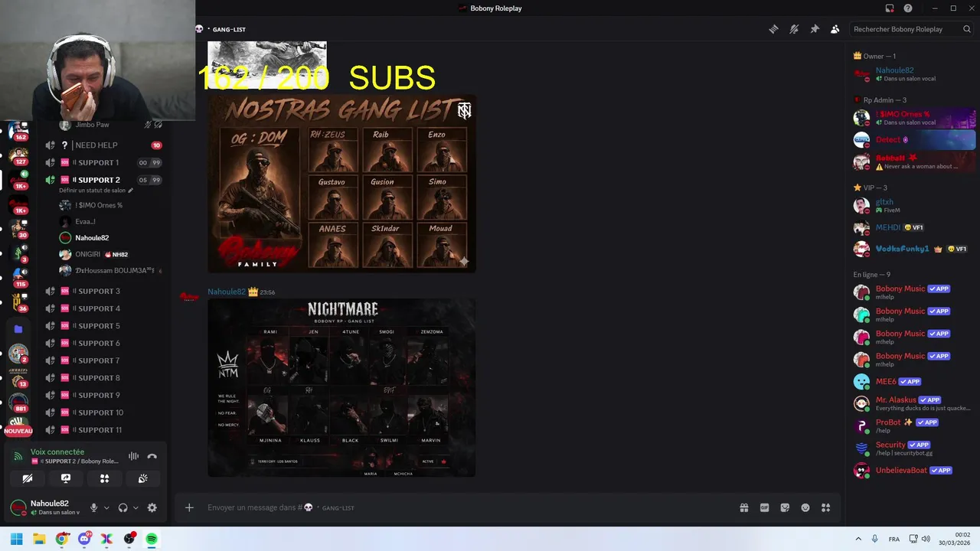Open the Threads icon in channel header
980x551 pixels.
tap(773, 29)
